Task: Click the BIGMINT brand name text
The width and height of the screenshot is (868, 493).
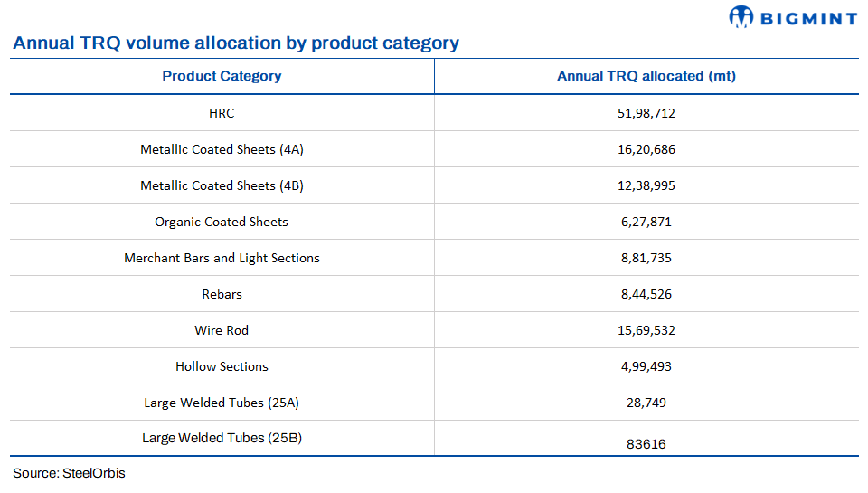Action: click(x=807, y=16)
